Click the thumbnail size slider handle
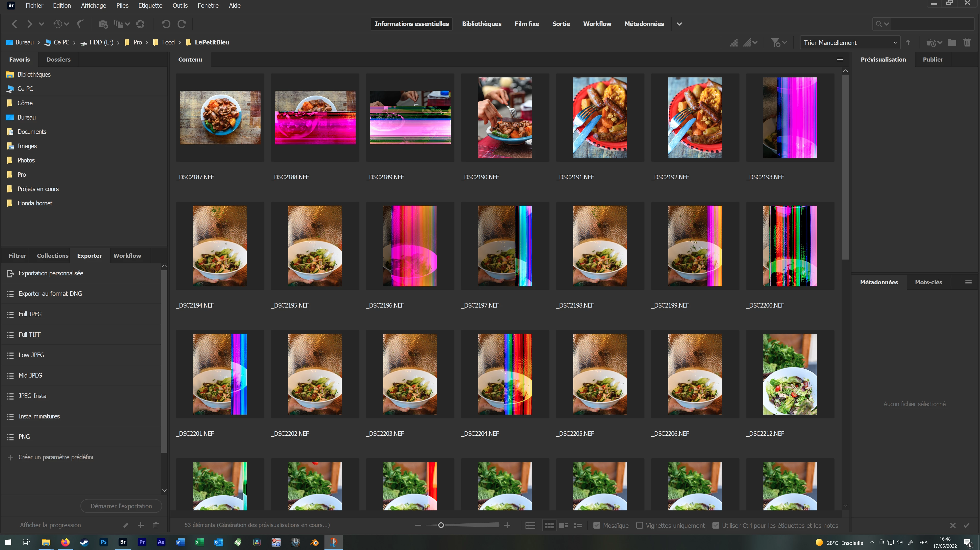The width and height of the screenshot is (980, 550). (441, 525)
